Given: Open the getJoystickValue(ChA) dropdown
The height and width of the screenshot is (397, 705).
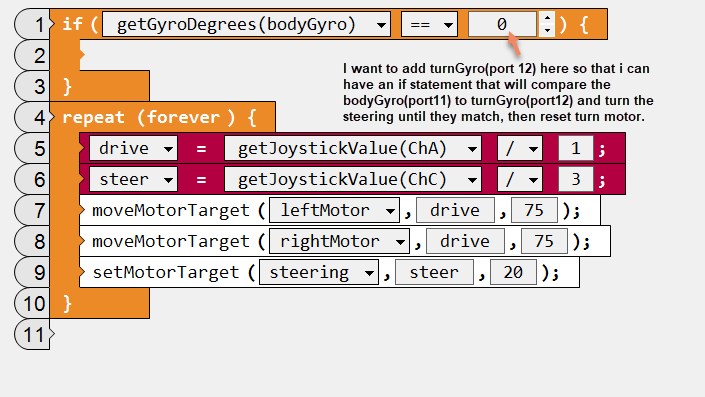Looking at the screenshot, I should pos(353,148).
